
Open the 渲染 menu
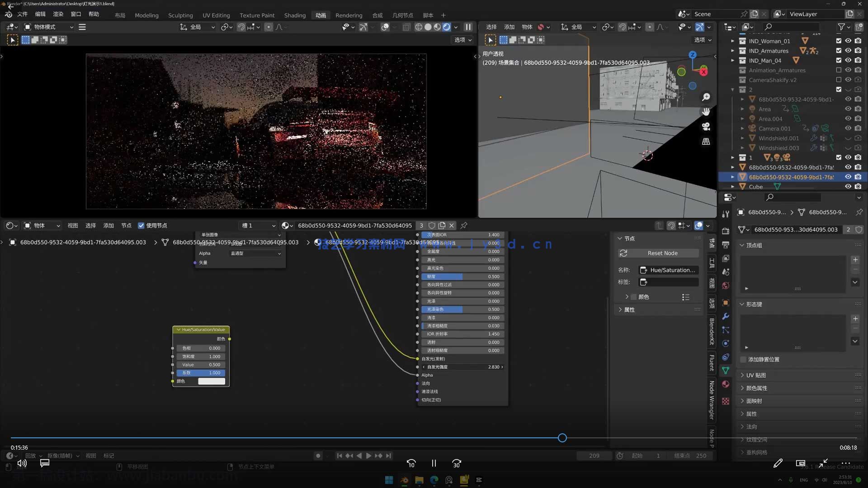[x=58, y=14]
